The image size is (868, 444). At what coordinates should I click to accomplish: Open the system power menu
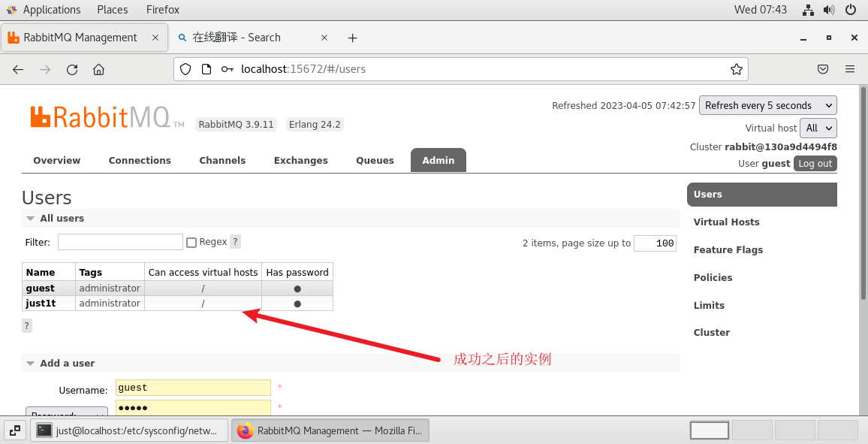pyautogui.click(x=851, y=10)
